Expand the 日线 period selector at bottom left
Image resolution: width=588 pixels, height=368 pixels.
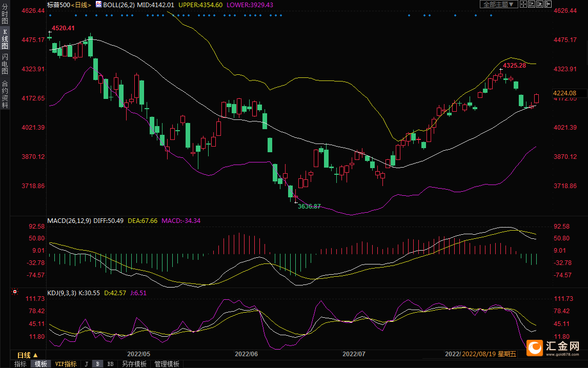pyautogui.click(x=27, y=355)
